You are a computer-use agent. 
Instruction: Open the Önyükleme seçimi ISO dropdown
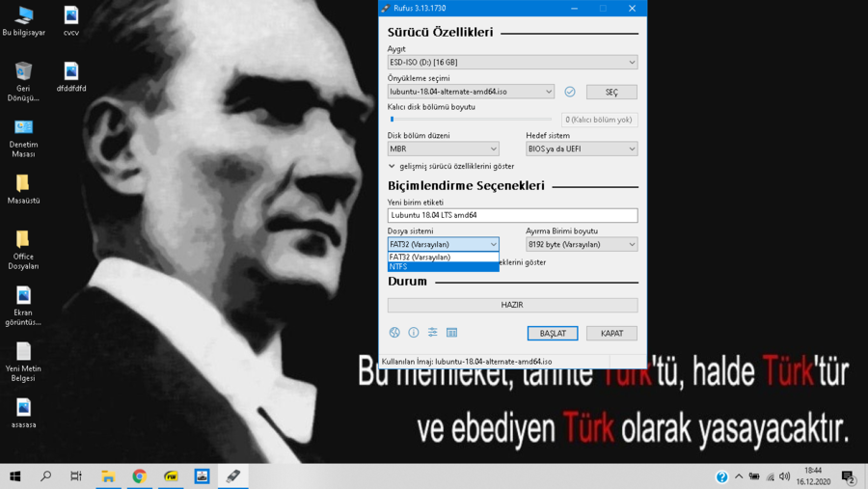[x=471, y=92]
